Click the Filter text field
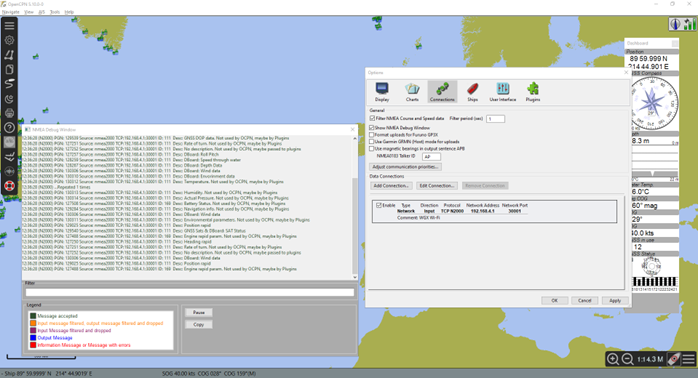This screenshot has height=378, width=698. click(x=190, y=292)
